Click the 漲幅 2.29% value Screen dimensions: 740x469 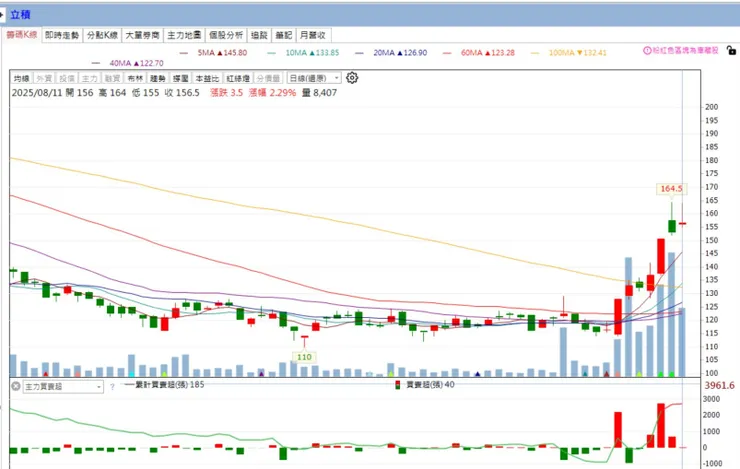(272, 93)
